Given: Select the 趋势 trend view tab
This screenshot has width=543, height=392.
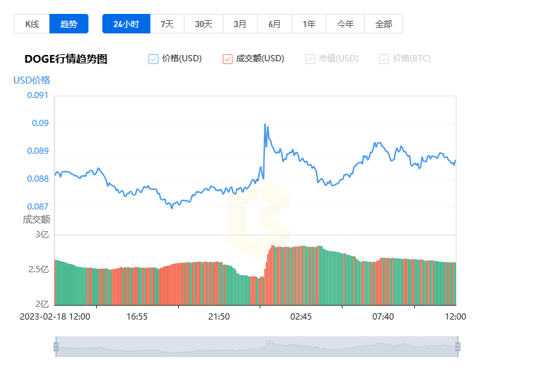Looking at the screenshot, I should (x=69, y=24).
